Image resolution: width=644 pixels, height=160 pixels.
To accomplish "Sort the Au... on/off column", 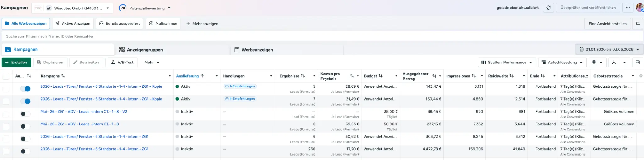I will [29, 76].
